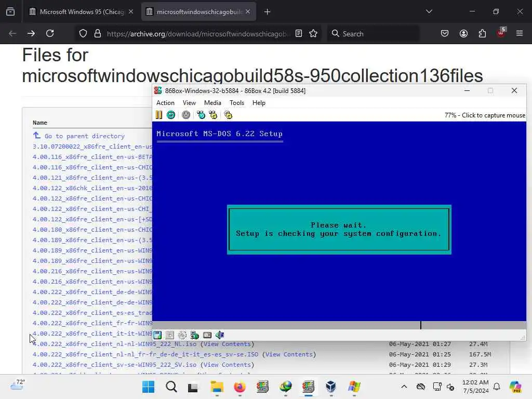This screenshot has width=532, height=399.
Task: Click the site security padlock icon
Action: 98,33
